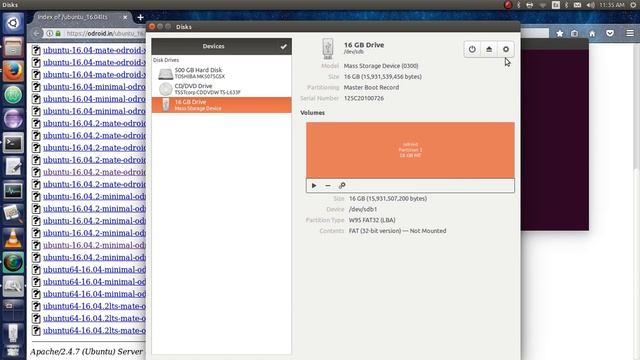Select the 500 GB Hard Disk drive

point(222,73)
